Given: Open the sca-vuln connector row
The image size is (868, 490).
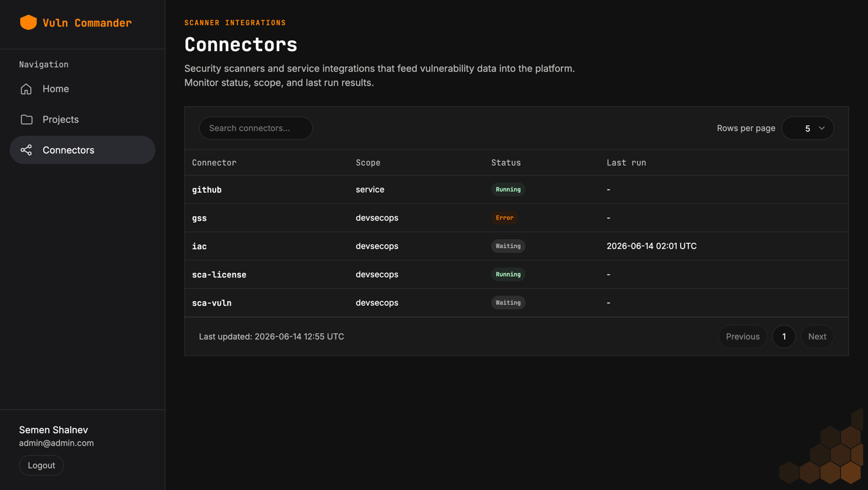Looking at the screenshot, I should pos(517,303).
